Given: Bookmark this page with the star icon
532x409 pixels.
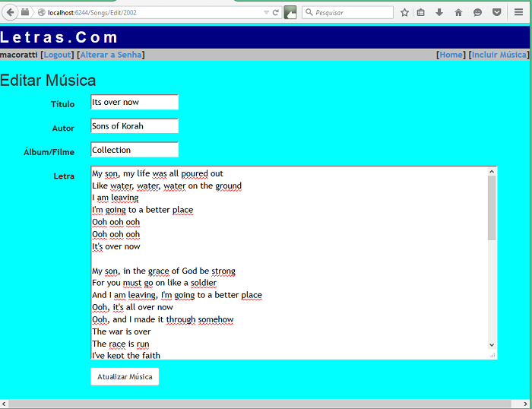Looking at the screenshot, I should 404,13.
